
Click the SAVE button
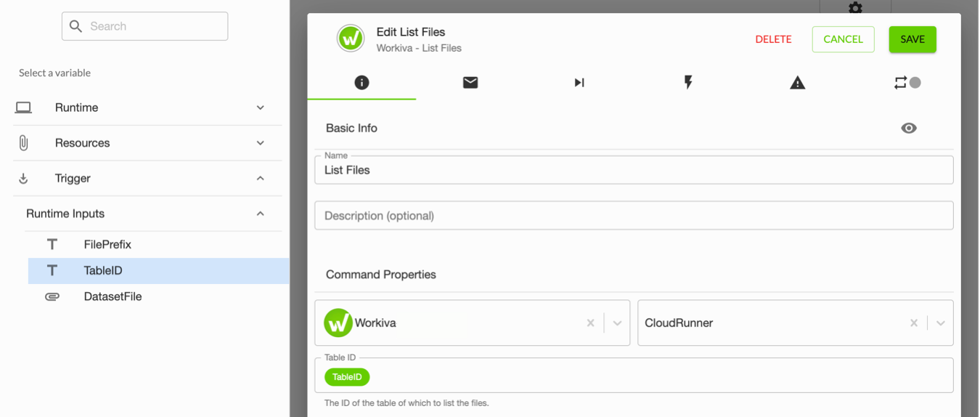912,39
